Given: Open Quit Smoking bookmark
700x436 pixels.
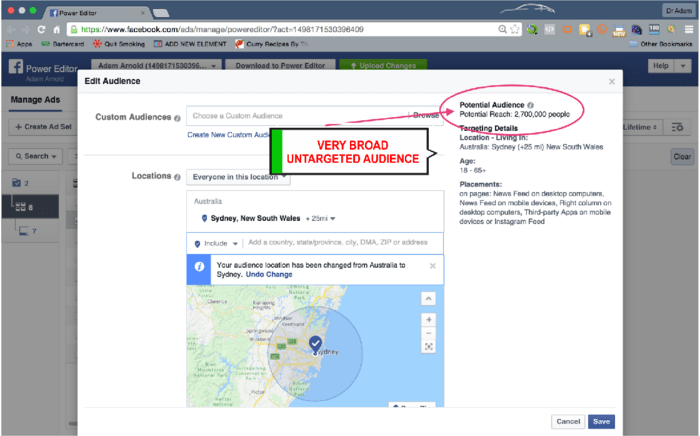Looking at the screenshot, I should [119, 44].
